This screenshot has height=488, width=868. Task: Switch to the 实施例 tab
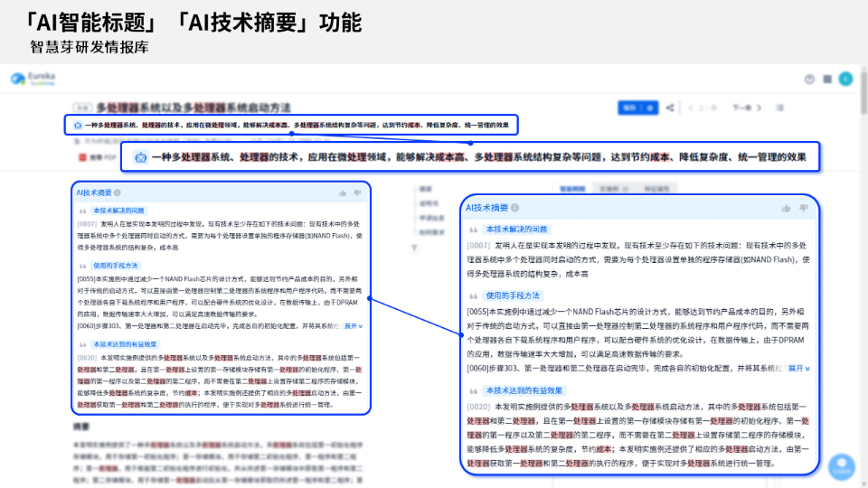coord(613,189)
